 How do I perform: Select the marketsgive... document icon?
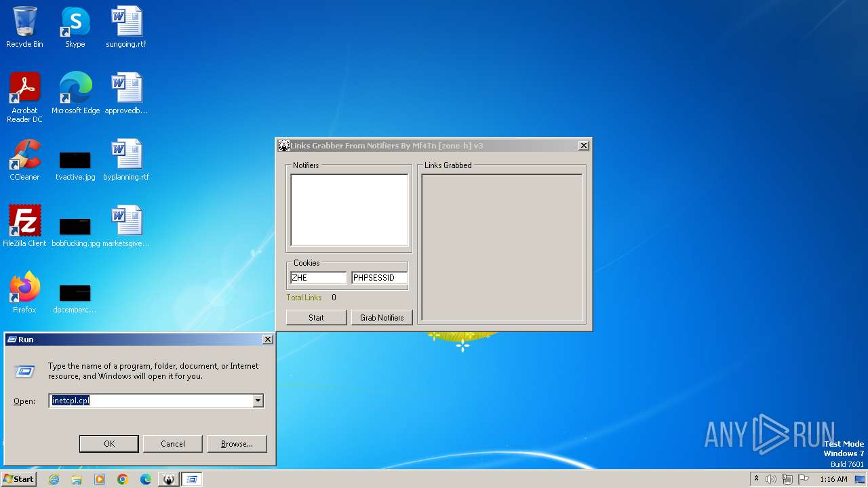pyautogui.click(x=126, y=226)
